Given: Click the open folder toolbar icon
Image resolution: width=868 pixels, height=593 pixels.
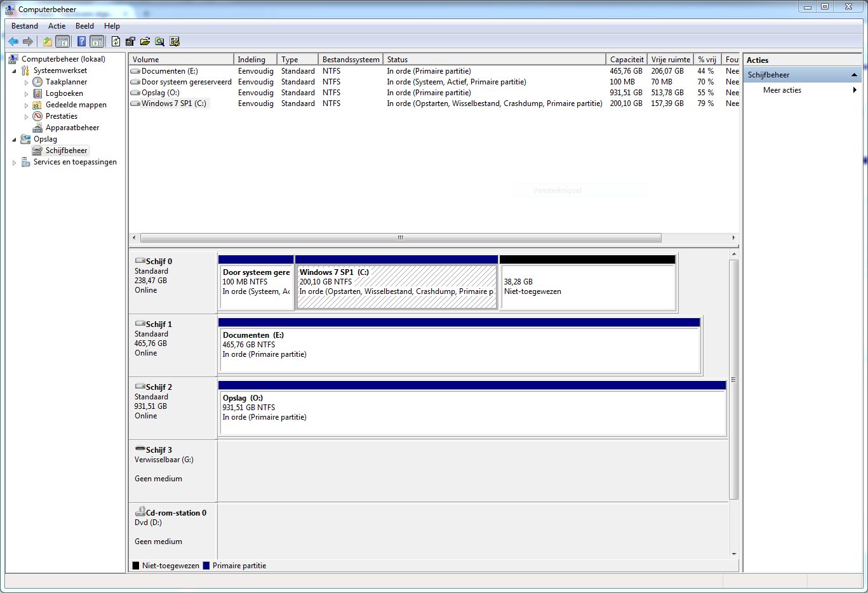Looking at the screenshot, I should click(x=145, y=42).
